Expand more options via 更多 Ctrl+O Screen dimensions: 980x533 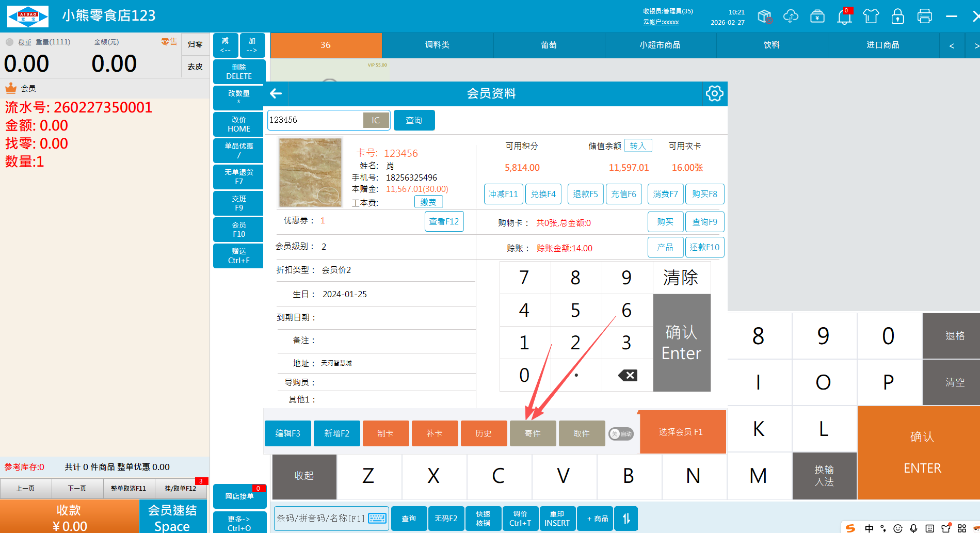click(x=239, y=523)
